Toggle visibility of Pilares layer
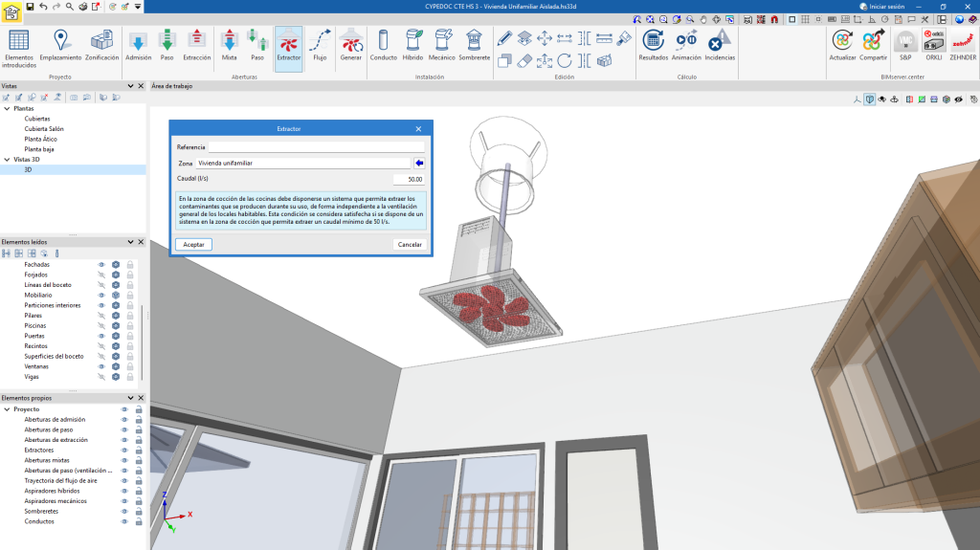980x550 pixels. click(x=101, y=316)
